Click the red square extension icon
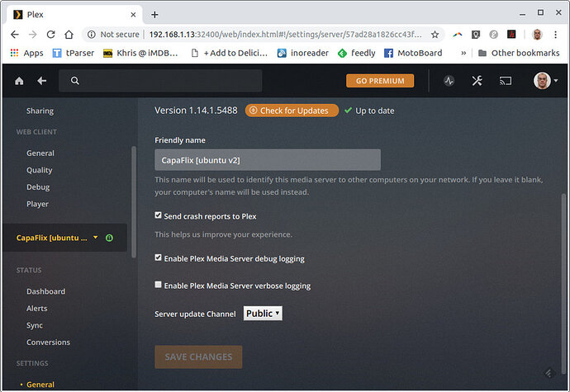This screenshot has width=570, height=392. (511, 34)
